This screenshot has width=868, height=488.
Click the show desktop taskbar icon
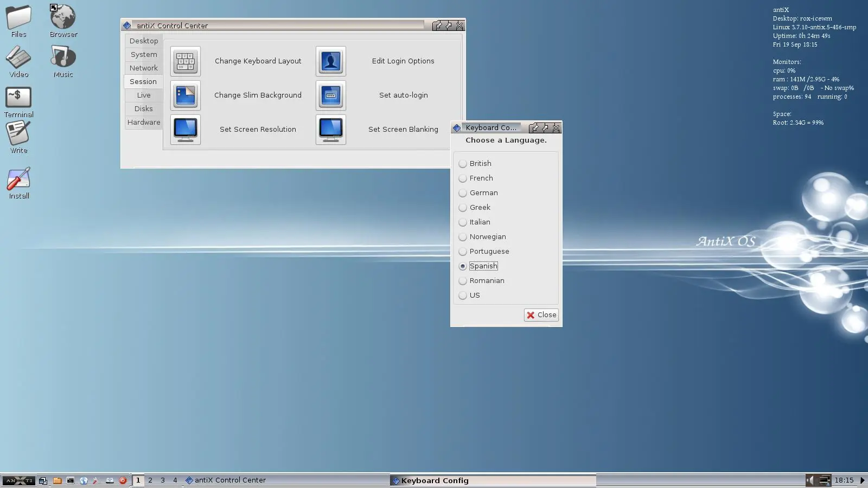pos(43,480)
